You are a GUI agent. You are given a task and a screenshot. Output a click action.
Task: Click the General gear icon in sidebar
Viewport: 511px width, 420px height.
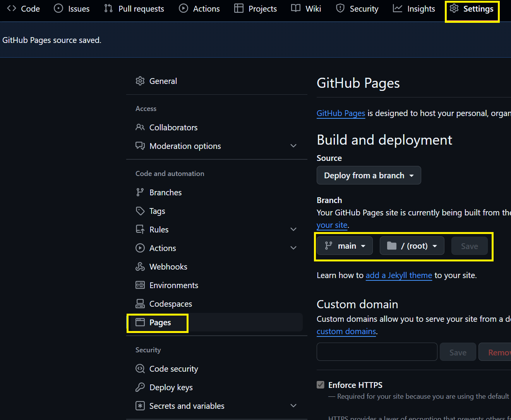pos(140,81)
